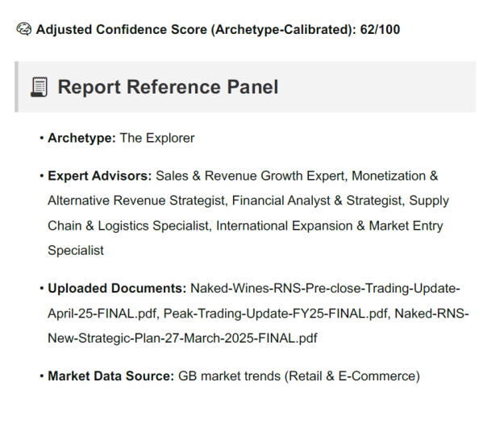Open Naked-Wines-RNS-Pre-close-Trading-Update document name
Image resolution: width=504 pixels, height=428 pixels.
325,289
